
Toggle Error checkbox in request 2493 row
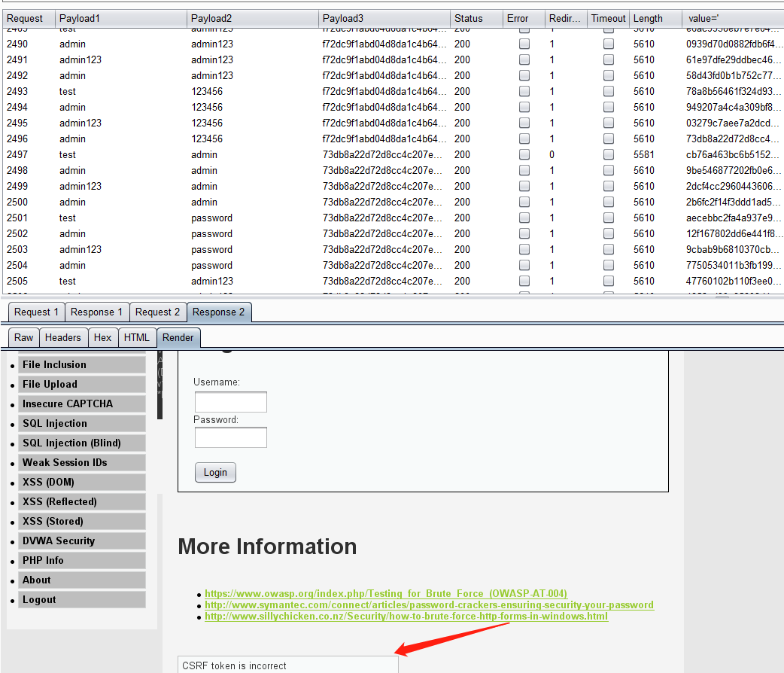pyautogui.click(x=524, y=92)
